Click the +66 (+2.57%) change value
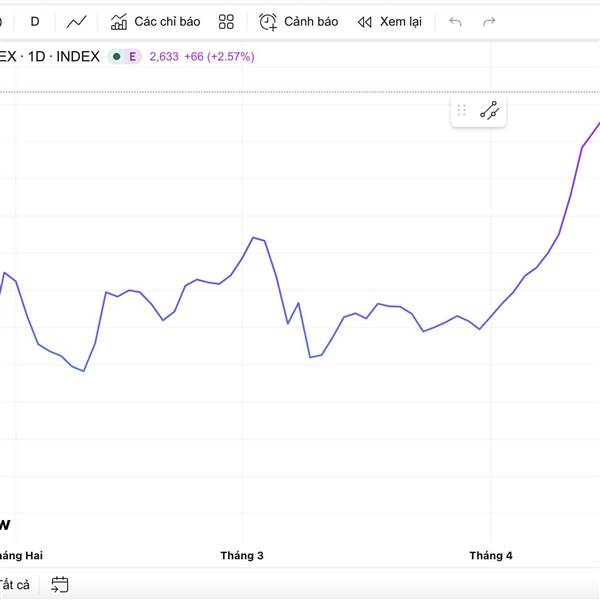600x600 pixels. pyautogui.click(x=219, y=57)
